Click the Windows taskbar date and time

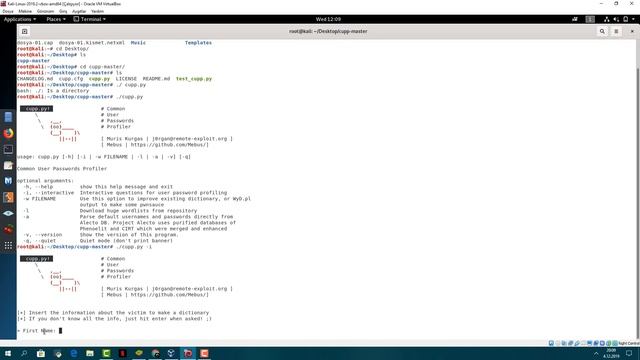[x=611, y=353]
